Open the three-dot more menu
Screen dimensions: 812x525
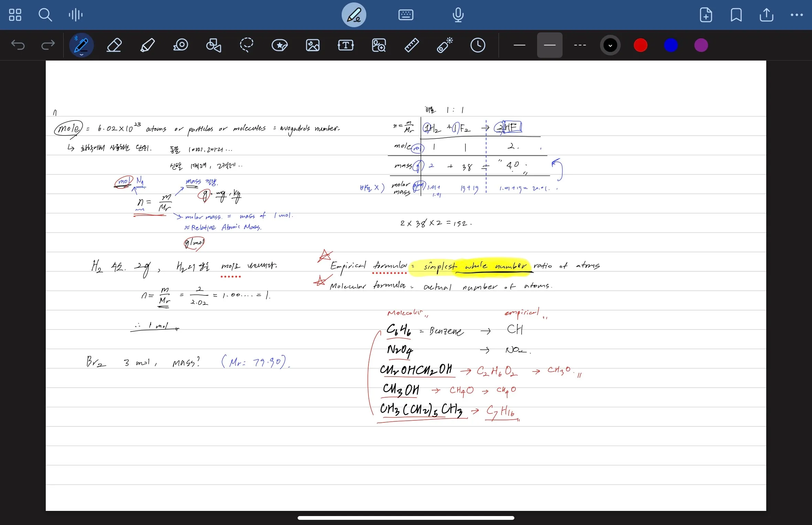797,15
